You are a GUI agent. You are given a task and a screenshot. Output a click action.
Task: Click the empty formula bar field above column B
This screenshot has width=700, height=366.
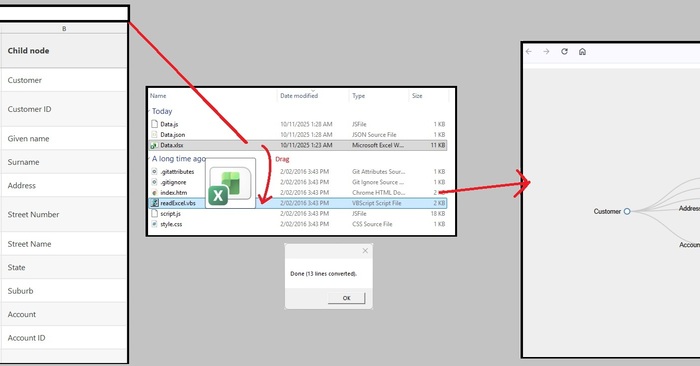coord(64,13)
